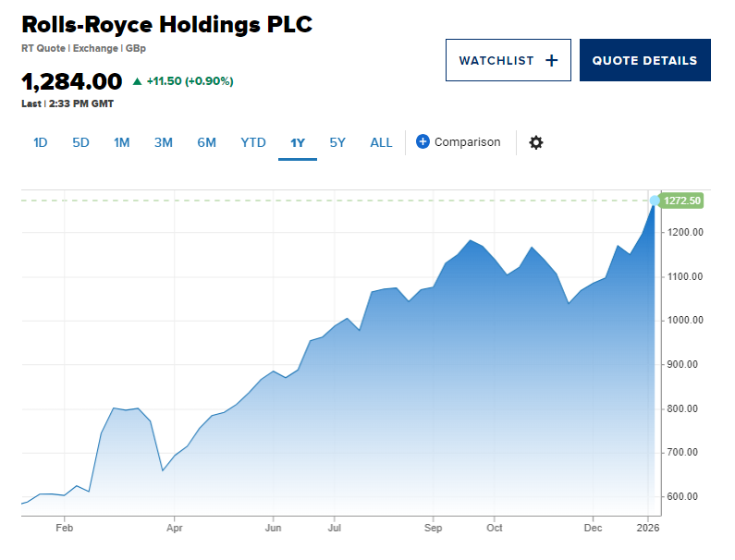Click the blue end-point dot on chart
Image resolution: width=735 pixels, height=560 pixels.
point(655,201)
